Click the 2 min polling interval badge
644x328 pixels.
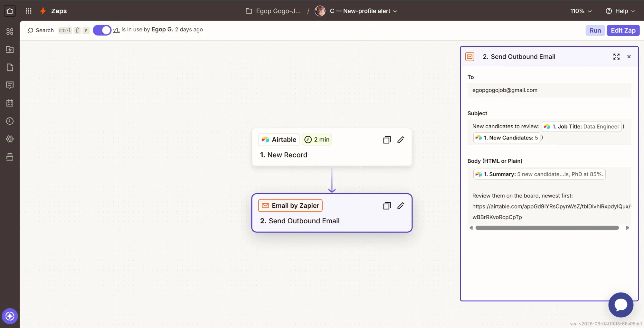tap(317, 140)
